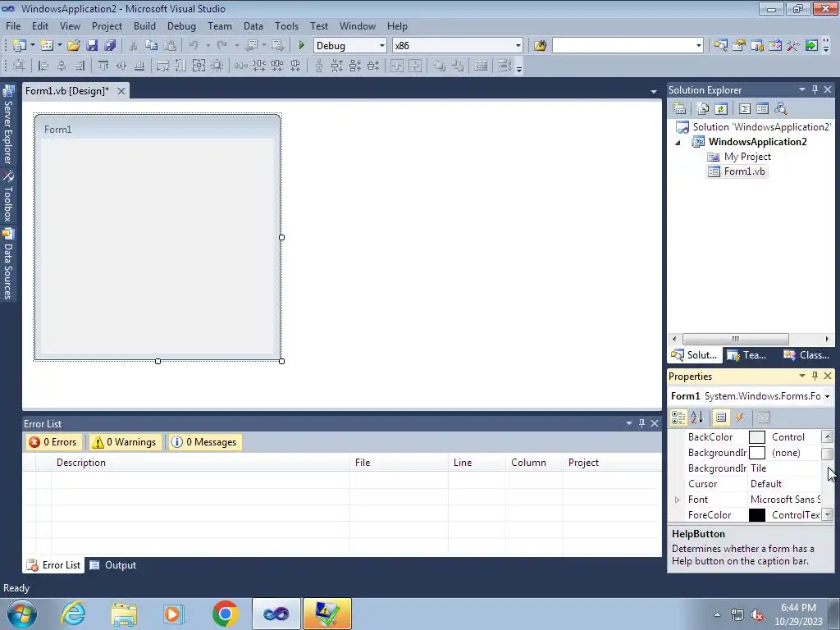Click the Align Tops layout icon
840x630 pixels.
[x=103, y=66]
